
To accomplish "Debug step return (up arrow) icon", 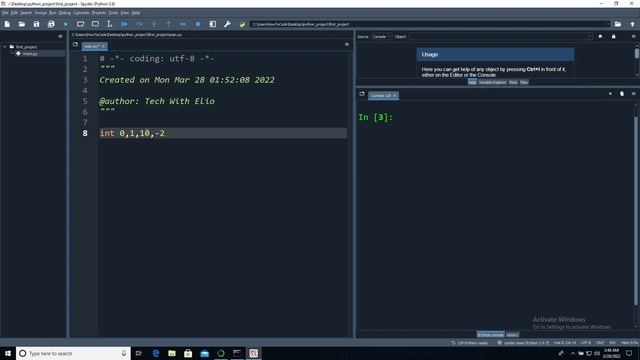I will click(169, 24).
